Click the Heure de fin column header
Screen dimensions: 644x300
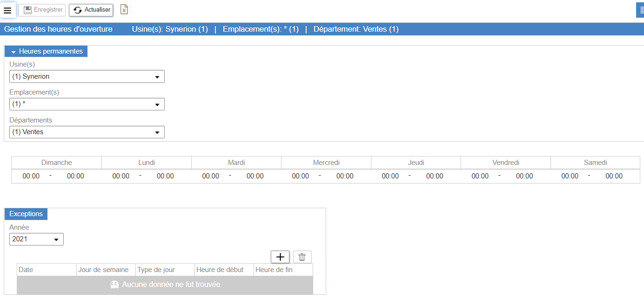[x=283, y=270]
